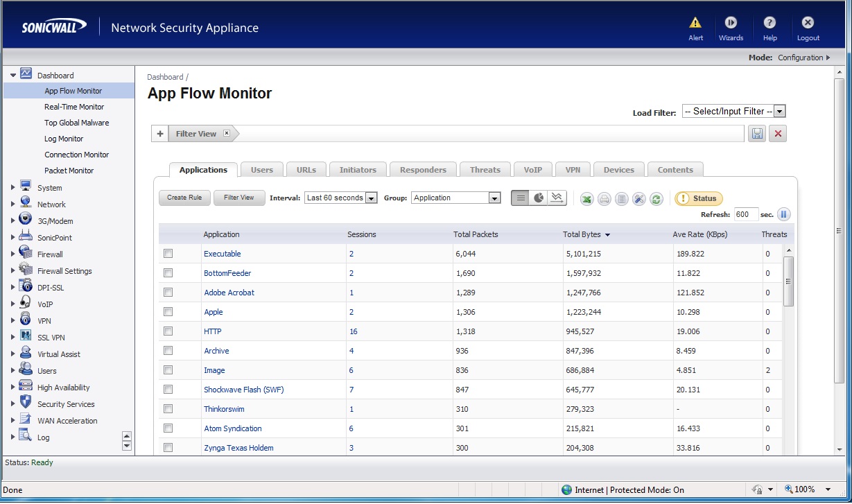Screen dimensions: 852x504
Task: Click the DPI-SSL sidebar icon
Action: 26,286
